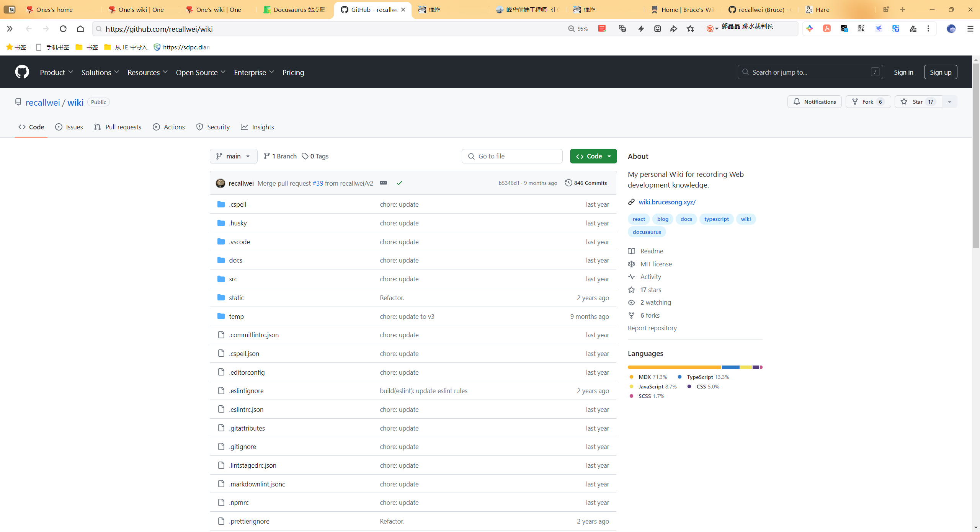View the 1 Branch link
The width and height of the screenshot is (980, 532).
tap(280, 156)
